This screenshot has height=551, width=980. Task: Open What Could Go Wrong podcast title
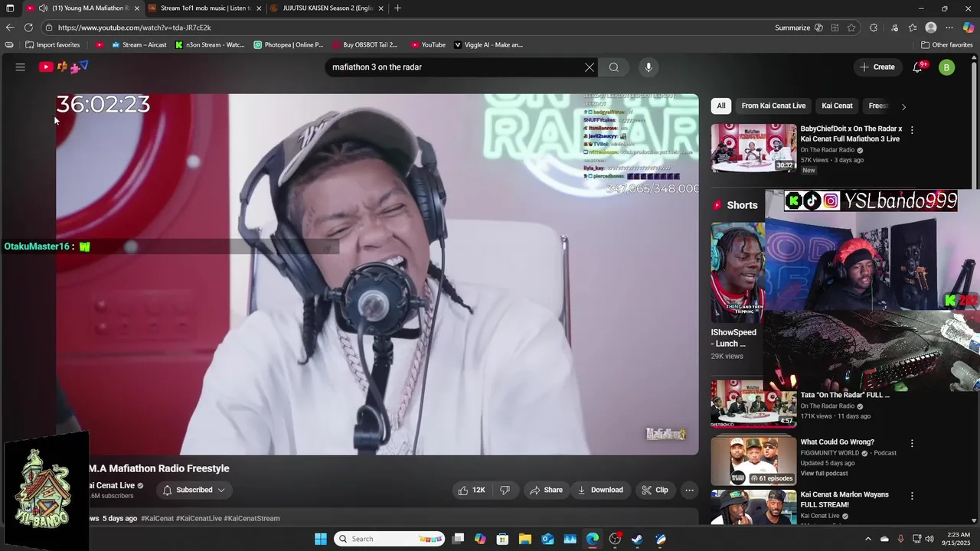tap(837, 442)
